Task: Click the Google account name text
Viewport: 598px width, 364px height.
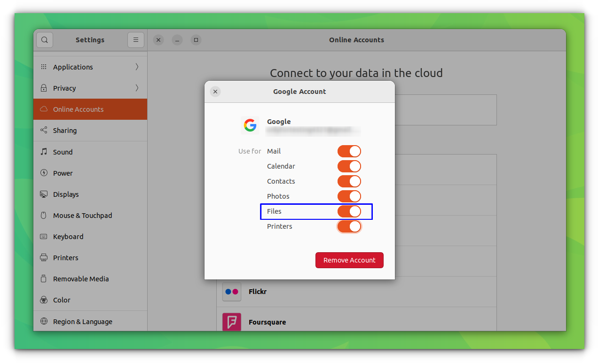Action: pos(279,122)
